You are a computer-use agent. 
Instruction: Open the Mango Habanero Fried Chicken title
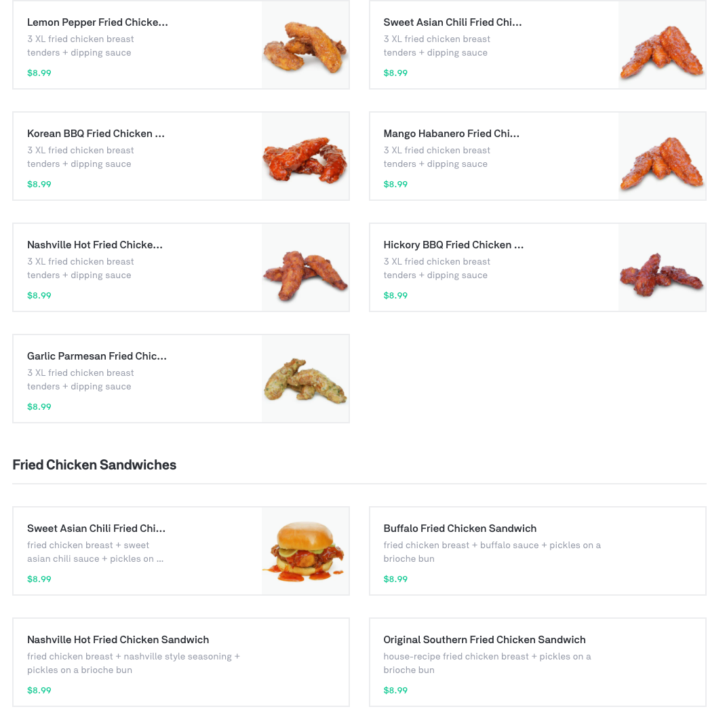pyautogui.click(x=451, y=134)
